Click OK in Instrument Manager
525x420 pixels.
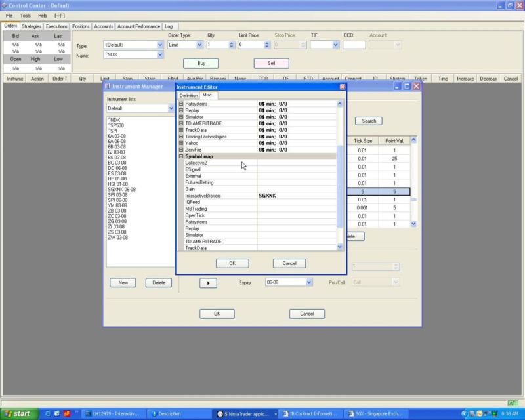pos(217,314)
